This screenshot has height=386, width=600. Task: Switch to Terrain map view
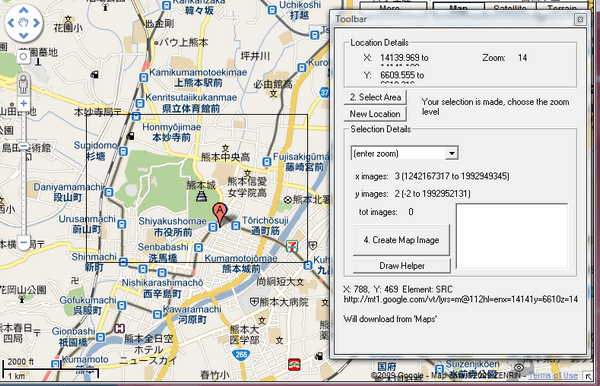(x=562, y=7)
